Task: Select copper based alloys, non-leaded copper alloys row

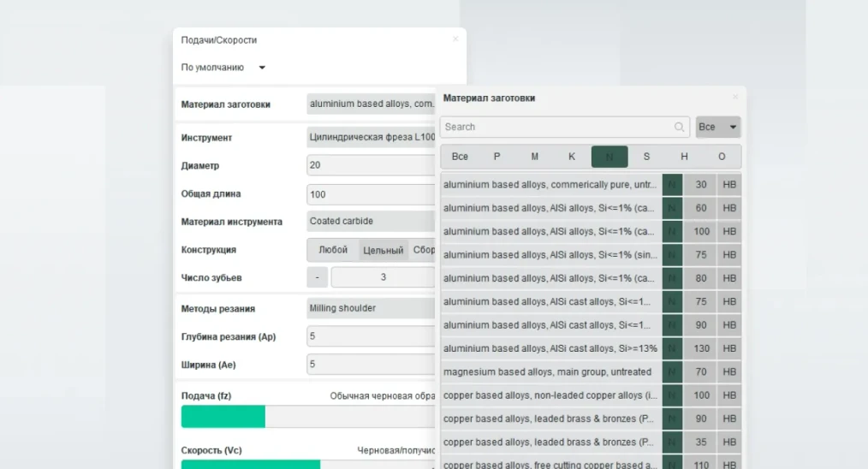Action: coord(550,395)
